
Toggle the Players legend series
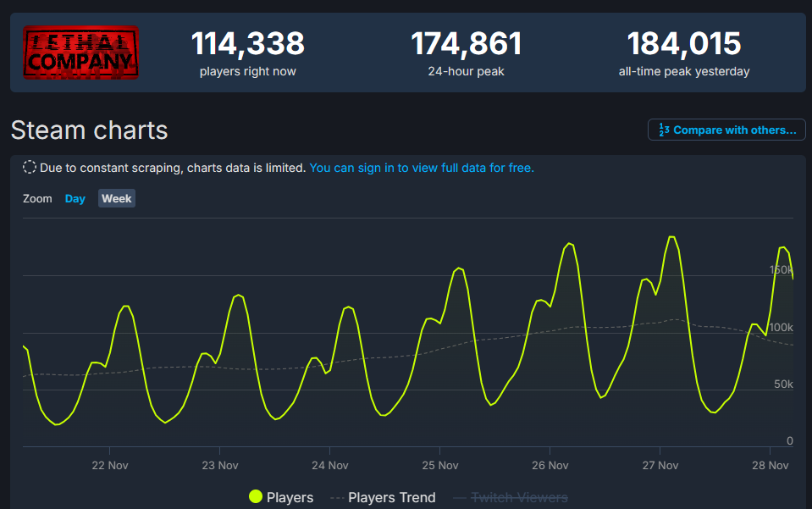281,497
